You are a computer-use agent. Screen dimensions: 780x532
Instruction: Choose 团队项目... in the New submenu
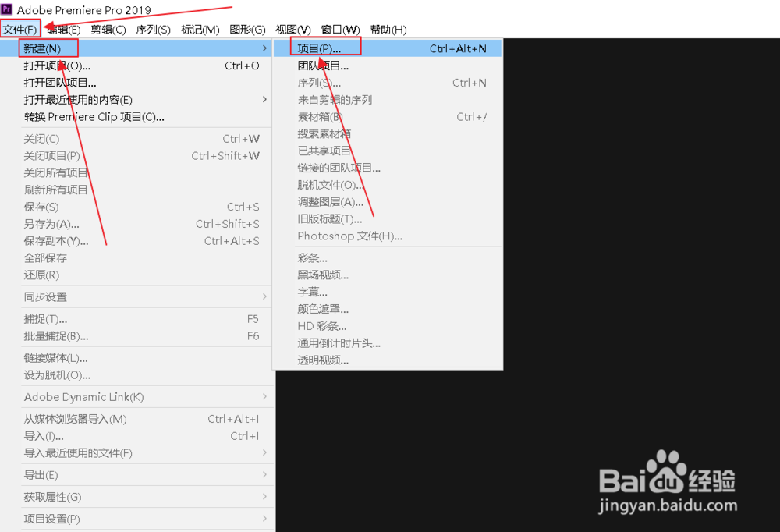[x=388, y=66]
